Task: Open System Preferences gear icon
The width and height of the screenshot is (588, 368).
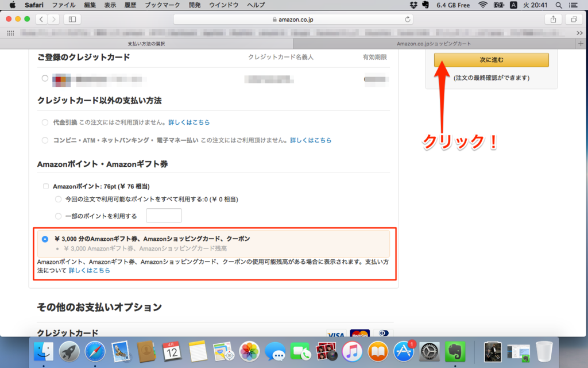Action: pyautogui.click(x=430, y=352)
